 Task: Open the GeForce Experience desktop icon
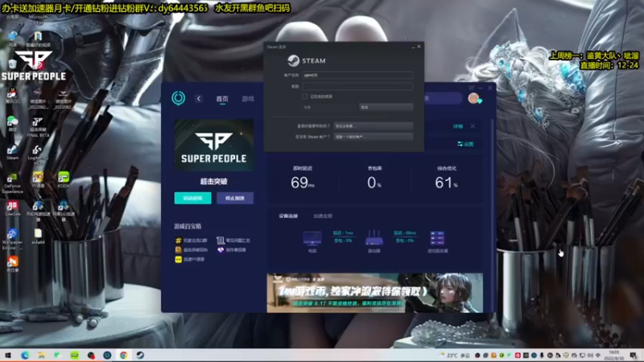point(12,183)
